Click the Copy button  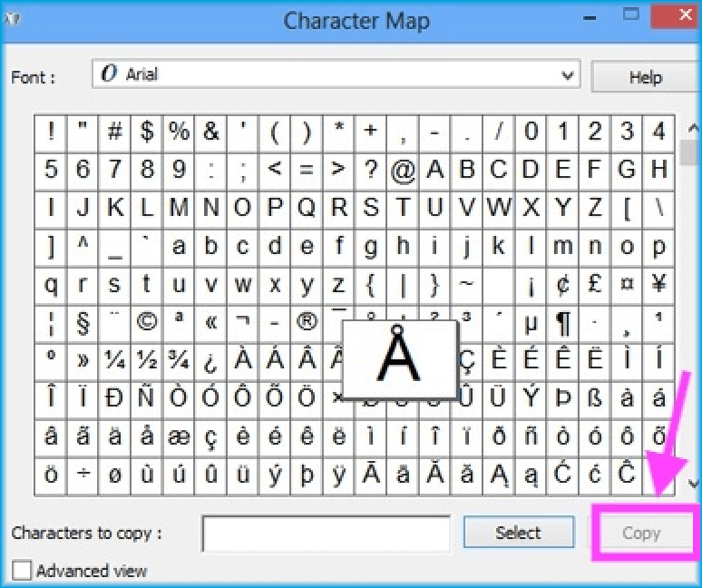click(x=641, y=533)
